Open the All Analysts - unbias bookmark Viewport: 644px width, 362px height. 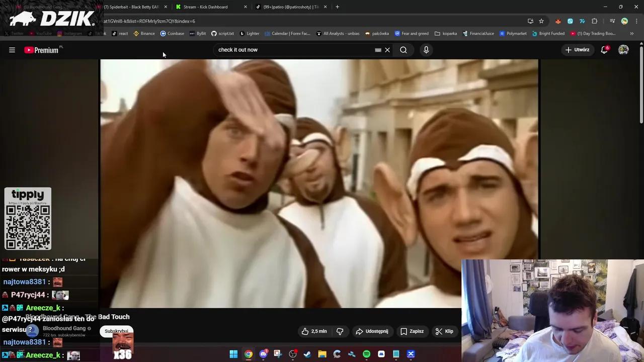coord(338,34)
